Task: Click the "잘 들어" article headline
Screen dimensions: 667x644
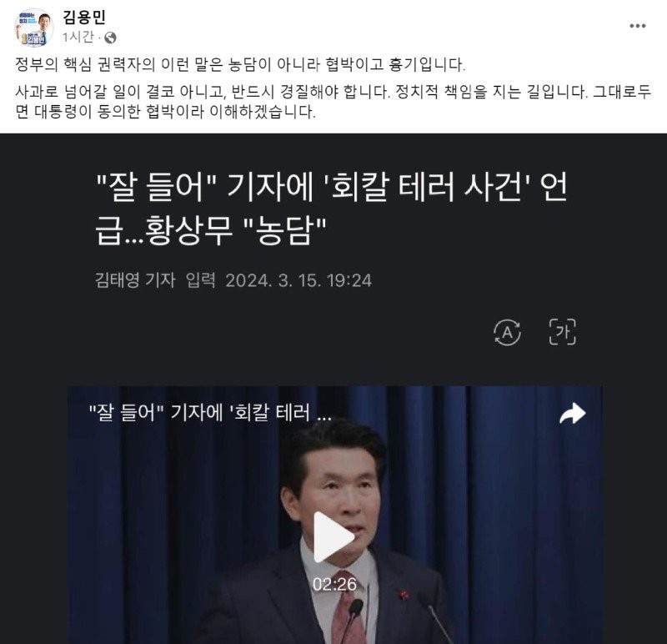Action: (331, 209)
